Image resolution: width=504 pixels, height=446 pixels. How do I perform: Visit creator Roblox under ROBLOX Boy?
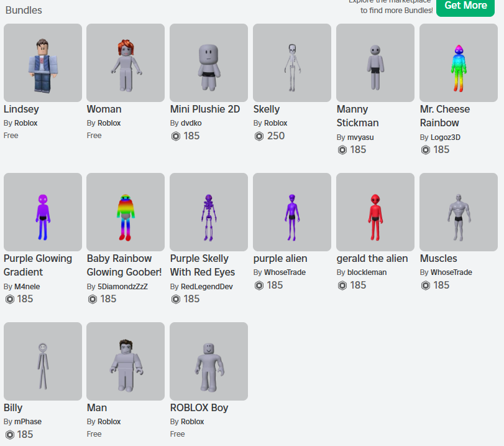pyautogui.click(x=193, y=422)
